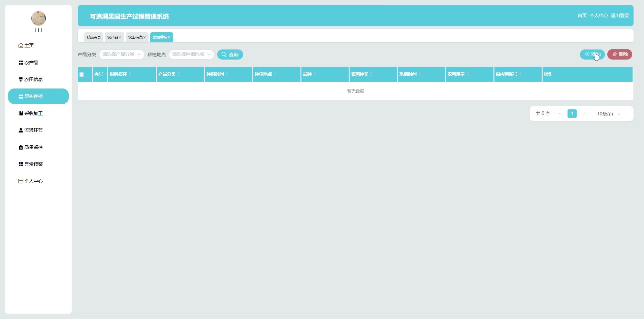Viewport: 644px width, 319px height.
Task: Select 果树种植 sidebar menu item
Action: 38,96
